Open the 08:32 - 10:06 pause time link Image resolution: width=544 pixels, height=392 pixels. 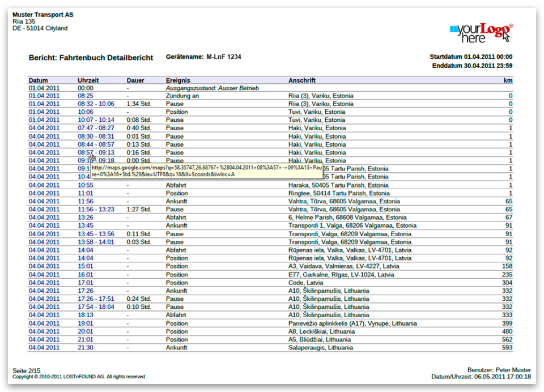point(96,104)
